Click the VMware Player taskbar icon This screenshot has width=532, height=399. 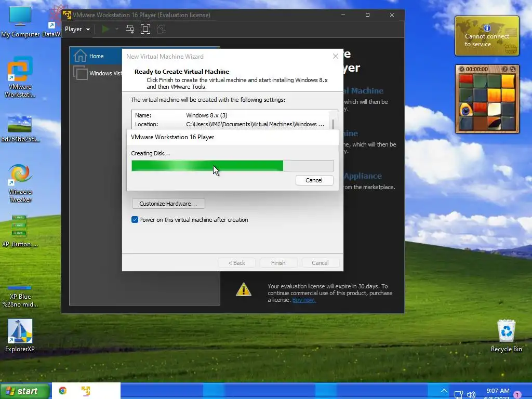86,391
